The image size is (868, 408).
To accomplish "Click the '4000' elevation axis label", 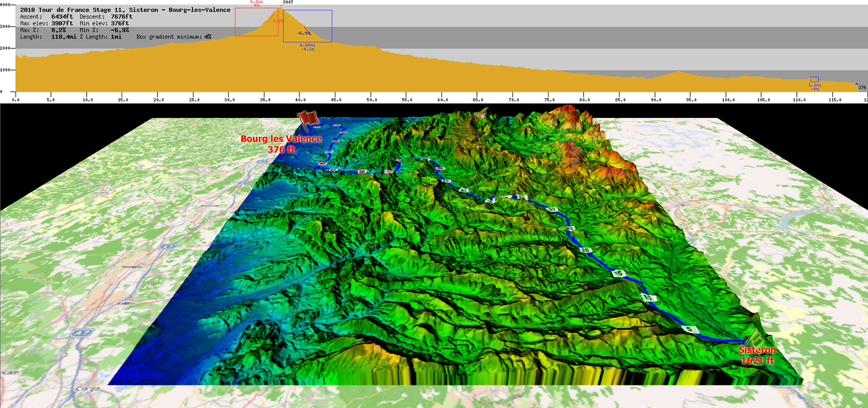I will pos(5,5).
